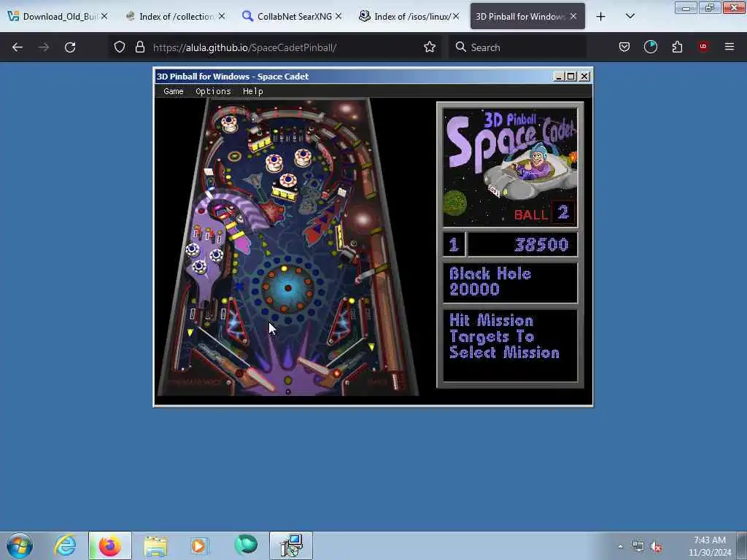Open the Firefox hamburger menu

tap(729, 47)
